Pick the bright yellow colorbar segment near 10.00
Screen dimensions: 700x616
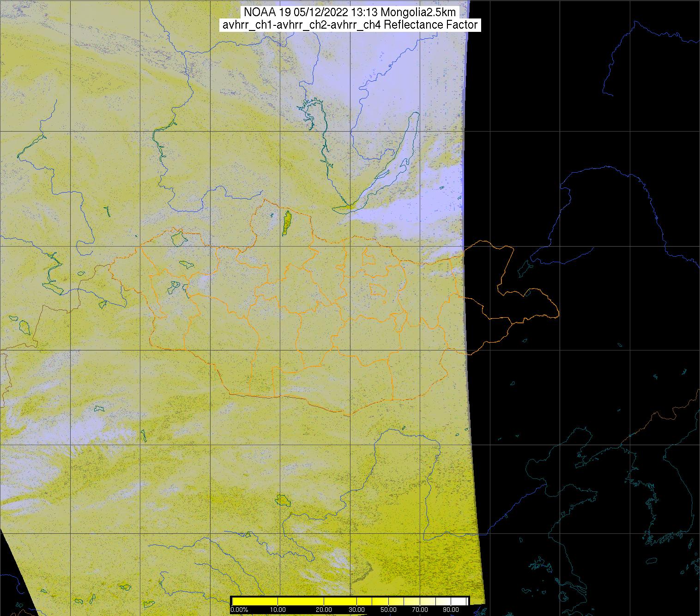point(277,601)
